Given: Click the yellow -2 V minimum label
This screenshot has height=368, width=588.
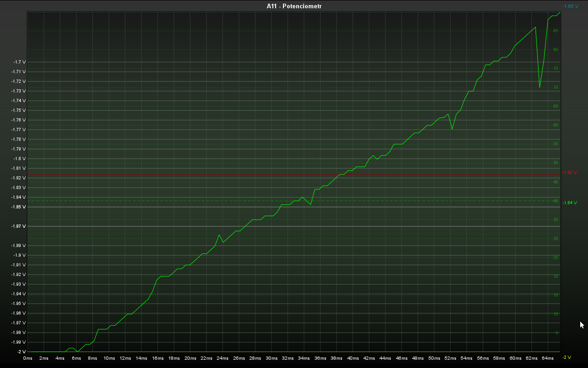Looking at the screenshot, I should 566,357.
